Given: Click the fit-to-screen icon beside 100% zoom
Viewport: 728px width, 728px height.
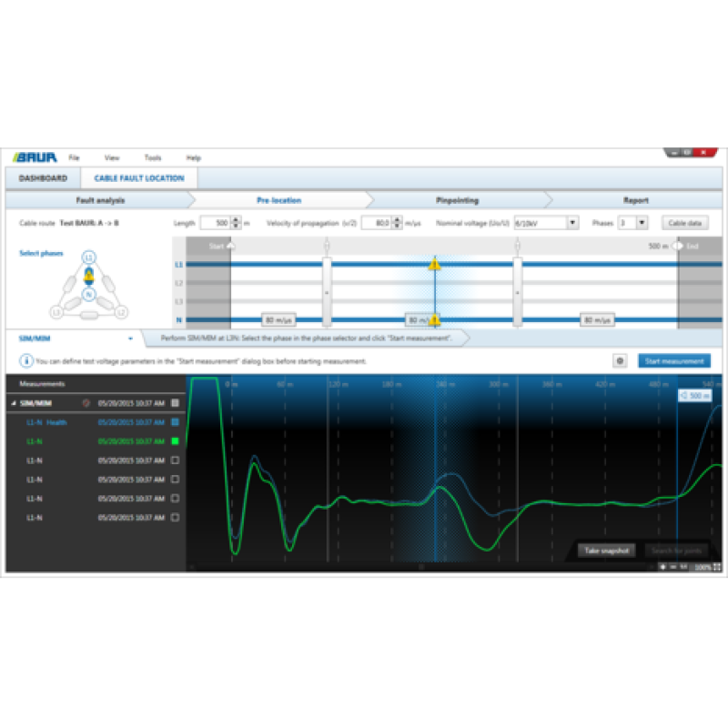Looking at the screenshot, I should tap(717, 567).
